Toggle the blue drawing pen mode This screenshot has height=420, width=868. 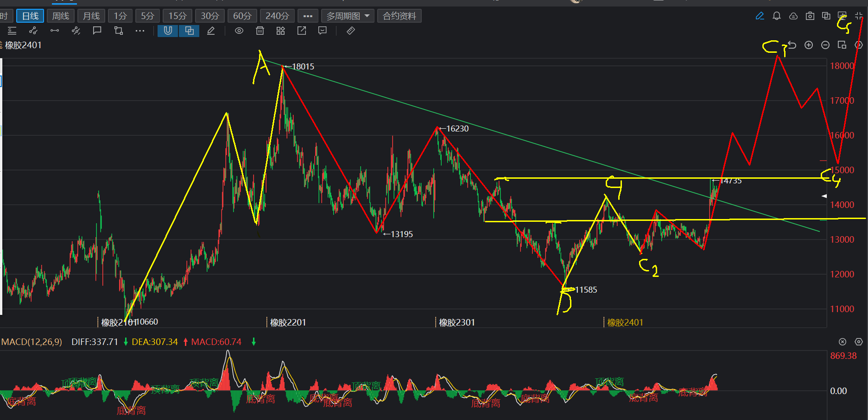[x=760, y=16]
